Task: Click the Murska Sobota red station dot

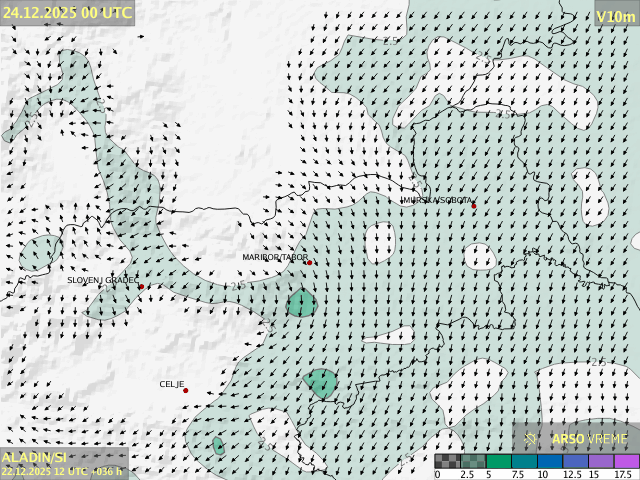Action: [x=473, y=205]
